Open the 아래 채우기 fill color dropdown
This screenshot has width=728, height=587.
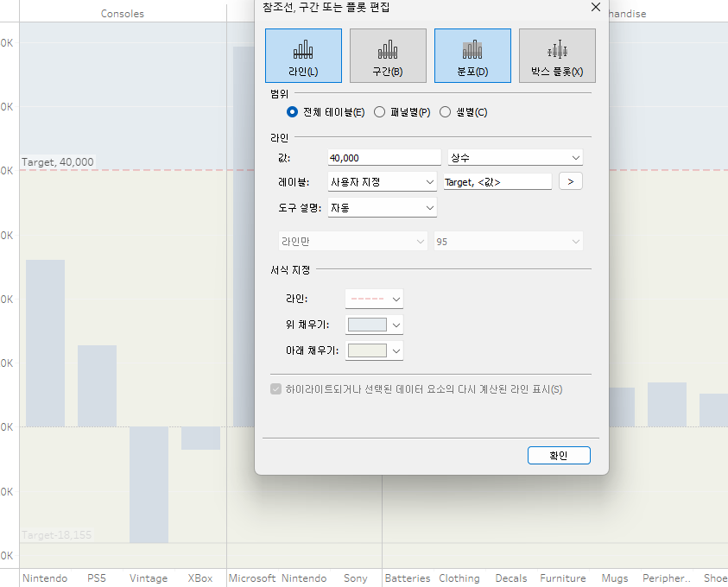(374, 350)
